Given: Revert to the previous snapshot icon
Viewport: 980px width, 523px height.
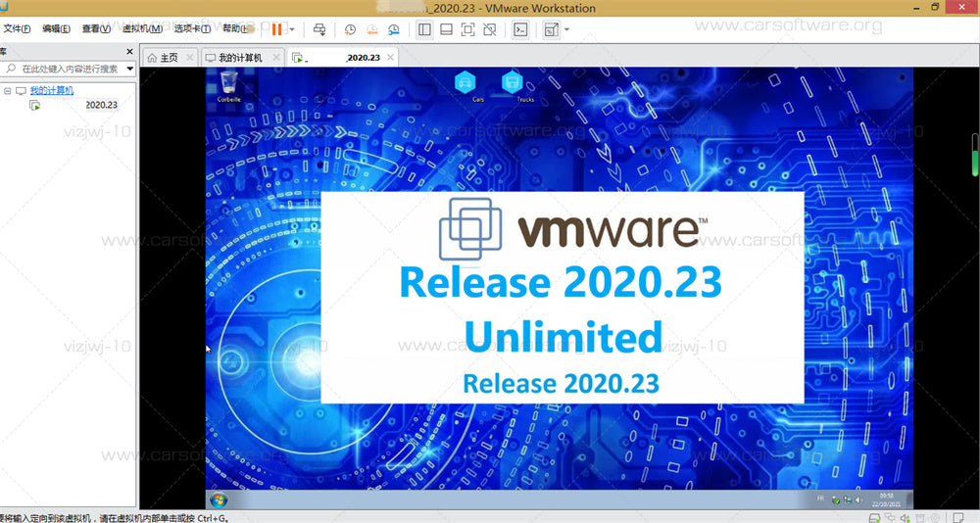Looking at the screenshot, I should pyautogui.click(x=371, y=29).
